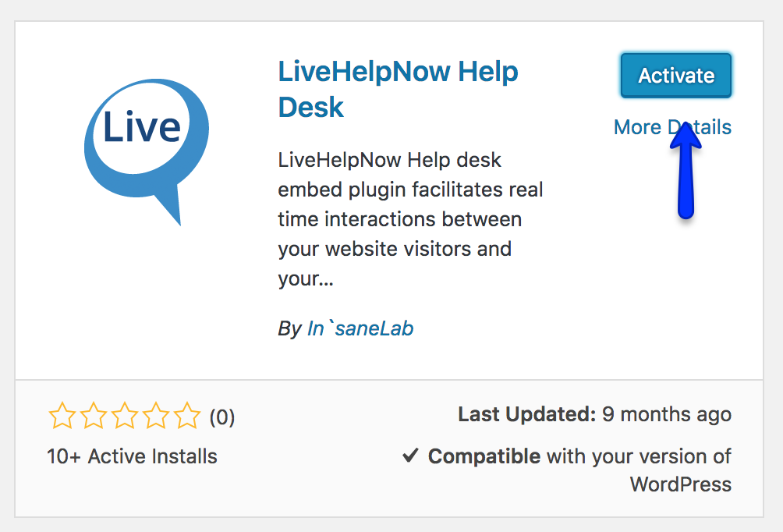
Task: Click the 9 months ago text
Action: pyautogui.click(x=667, y=415)
